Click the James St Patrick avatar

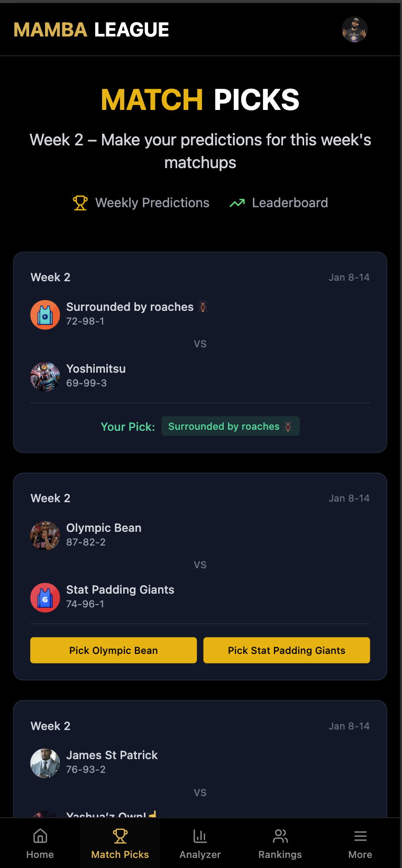pos(45,763)
